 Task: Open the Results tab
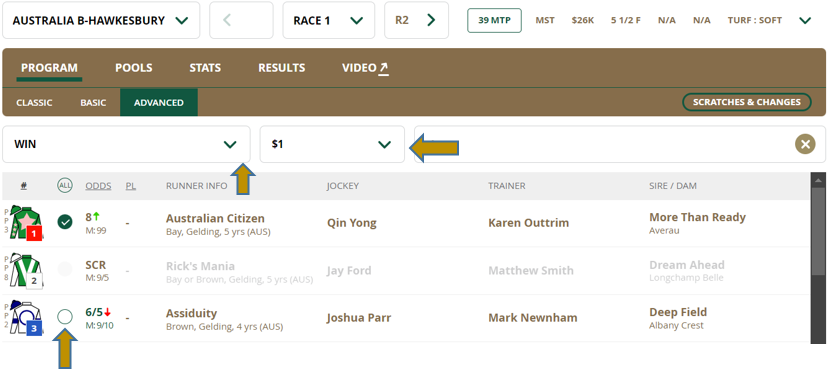coord(282,68)
